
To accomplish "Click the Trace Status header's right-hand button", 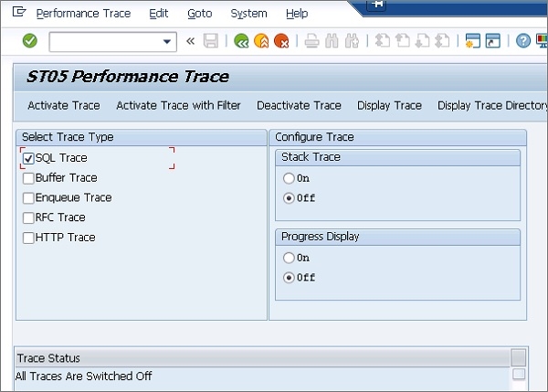I will [x=518, y=357].
